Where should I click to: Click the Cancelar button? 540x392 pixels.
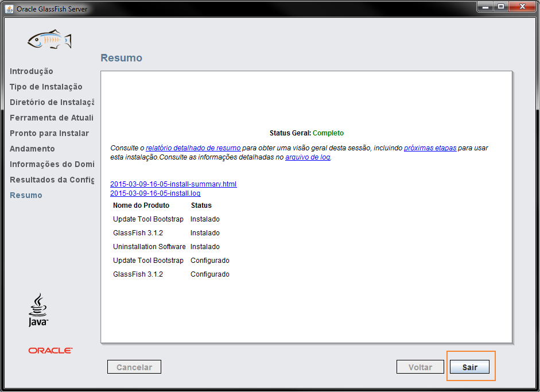point(134,367)
